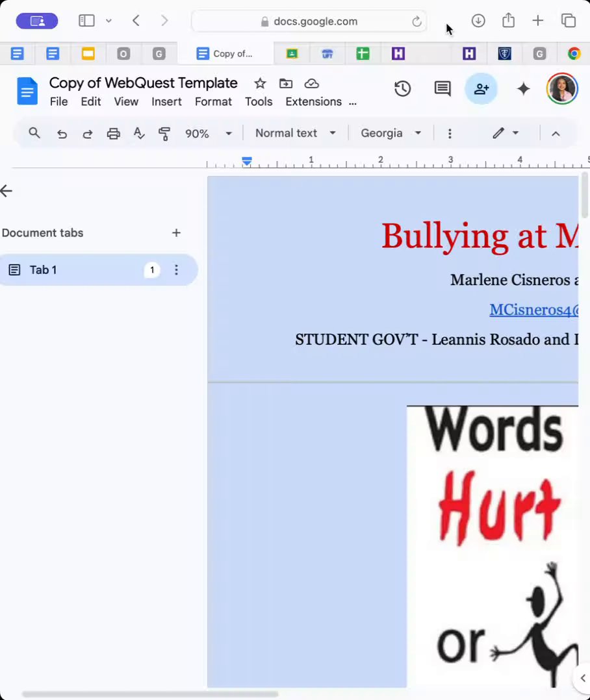
Task: Open the zoom level 90% dropdown
Action: click(209, 134)
